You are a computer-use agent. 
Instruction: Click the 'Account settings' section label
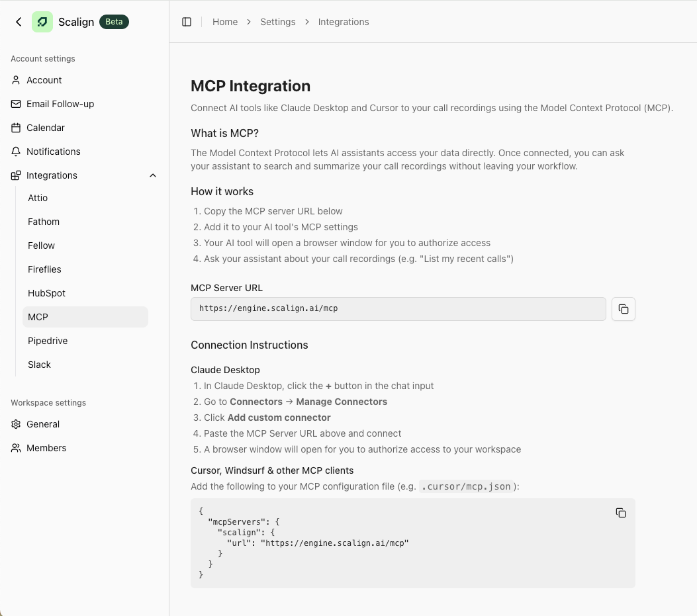point(42,59)
